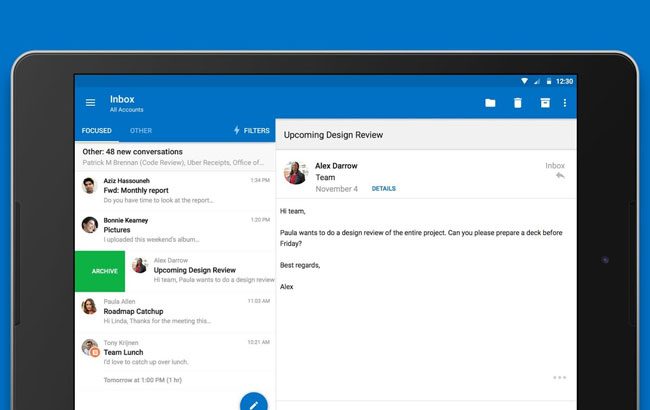The width and height of the screenshot is (650, 410).
Task: Open the hamburger navigation menu
Action: [90, 102]
